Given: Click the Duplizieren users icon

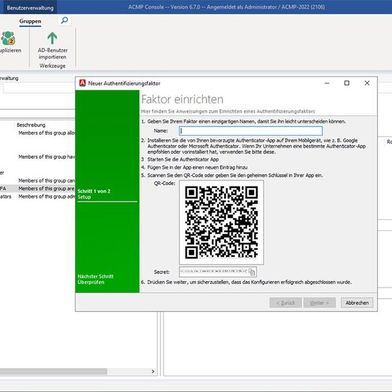Looking at the screenshot, I should click(8, 38).
